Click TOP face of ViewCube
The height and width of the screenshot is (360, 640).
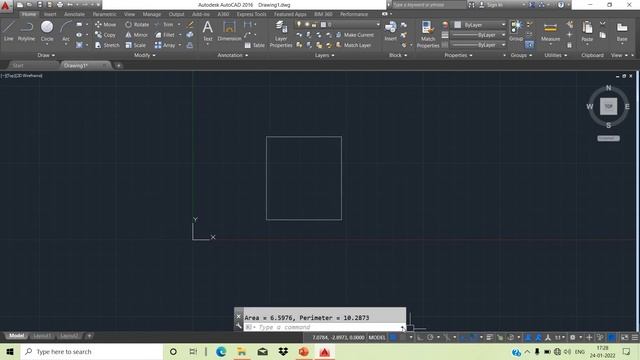608,107
